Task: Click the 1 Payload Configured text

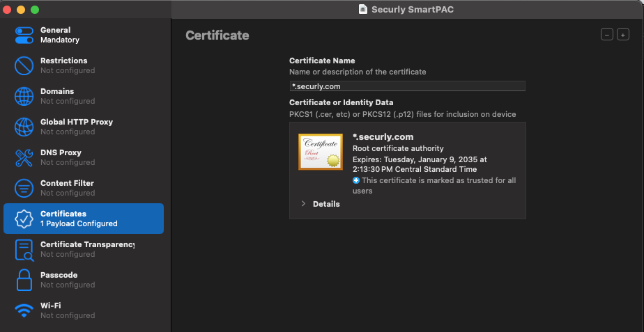Action: tap(79, 223)
